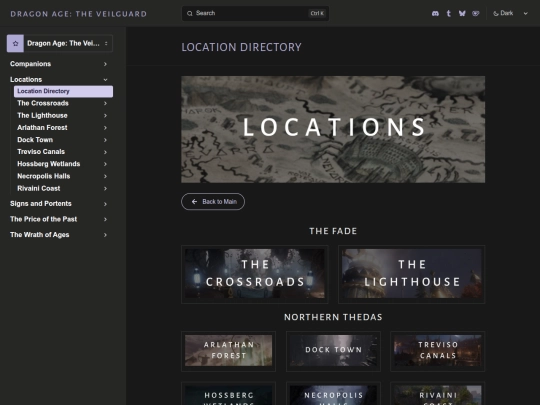Open Rivaini Coast sidebar page

pos(39,188)
